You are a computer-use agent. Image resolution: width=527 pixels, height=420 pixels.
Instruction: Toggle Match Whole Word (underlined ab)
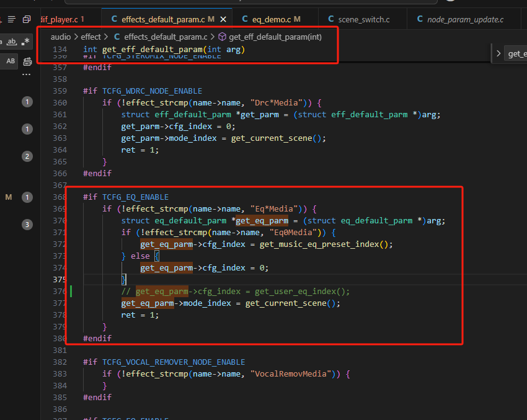point(12,42)
